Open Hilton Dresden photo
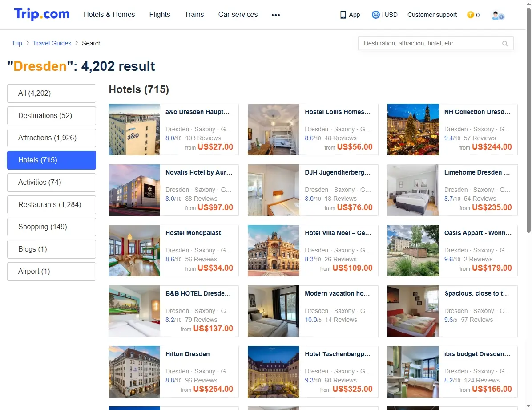This screenshot has width=532, height=410. click(134, 372)
